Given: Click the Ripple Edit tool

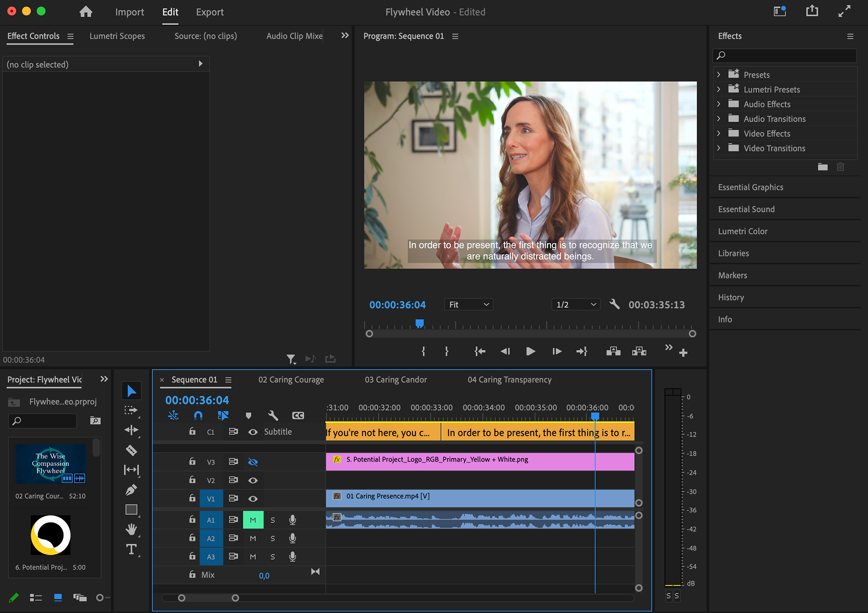Looking at the screenshot, I should click(x=131, y=430).
